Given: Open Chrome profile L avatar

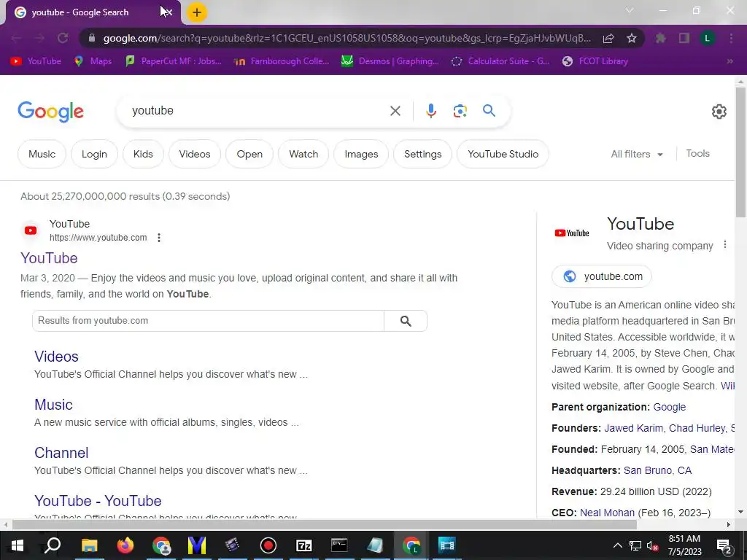Looking at the screenshot, I should click(x=708, y=38).
